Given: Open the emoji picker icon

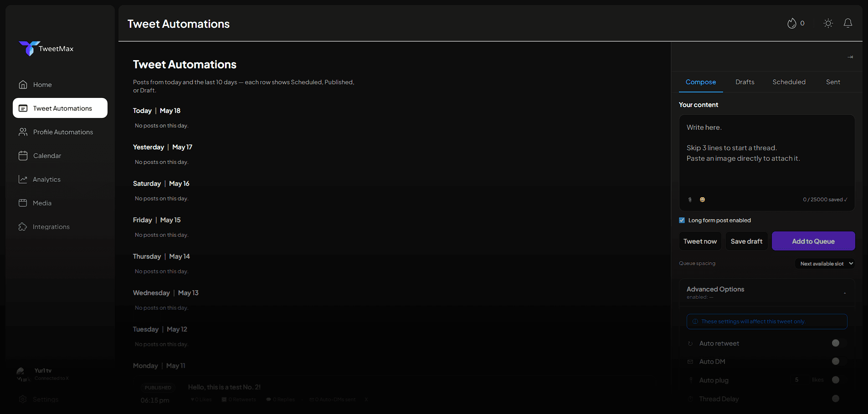Looking at the screenshot, I should [x=702, y=199].
